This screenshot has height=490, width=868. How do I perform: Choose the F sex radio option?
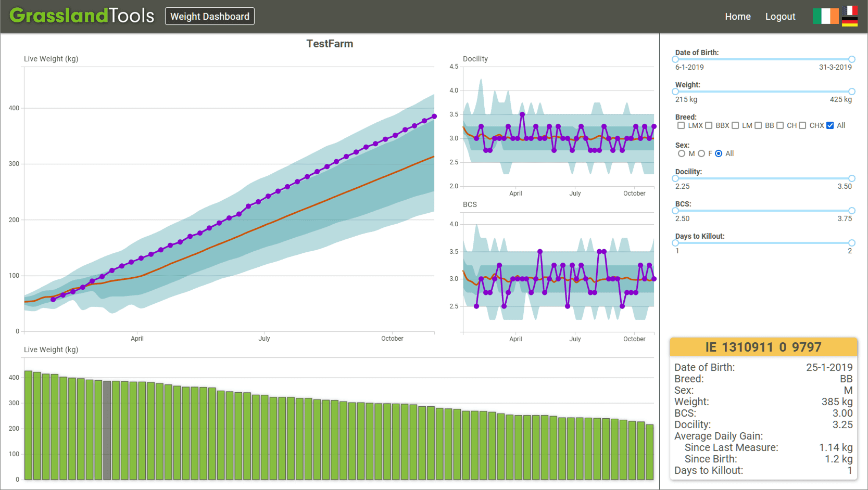pyautogui.click(x=701, y=153)
